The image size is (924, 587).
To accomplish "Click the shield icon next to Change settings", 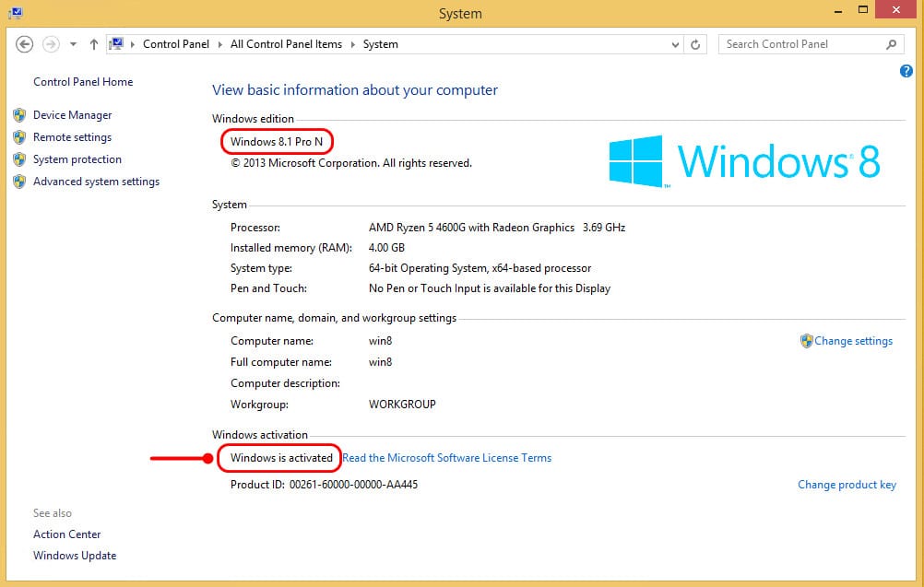I will point(807,341).
